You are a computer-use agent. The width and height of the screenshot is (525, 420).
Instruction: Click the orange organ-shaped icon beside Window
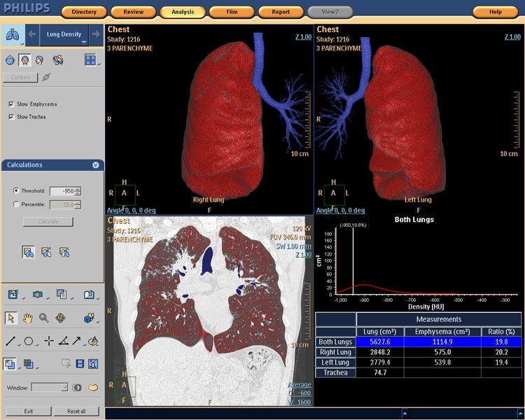93,388
